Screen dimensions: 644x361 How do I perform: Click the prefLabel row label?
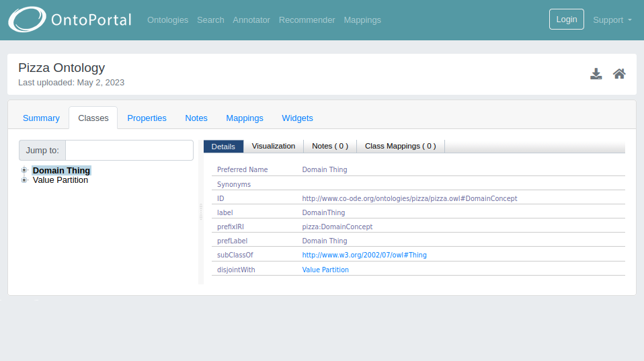pyautogui.click(x=232, y=241)
